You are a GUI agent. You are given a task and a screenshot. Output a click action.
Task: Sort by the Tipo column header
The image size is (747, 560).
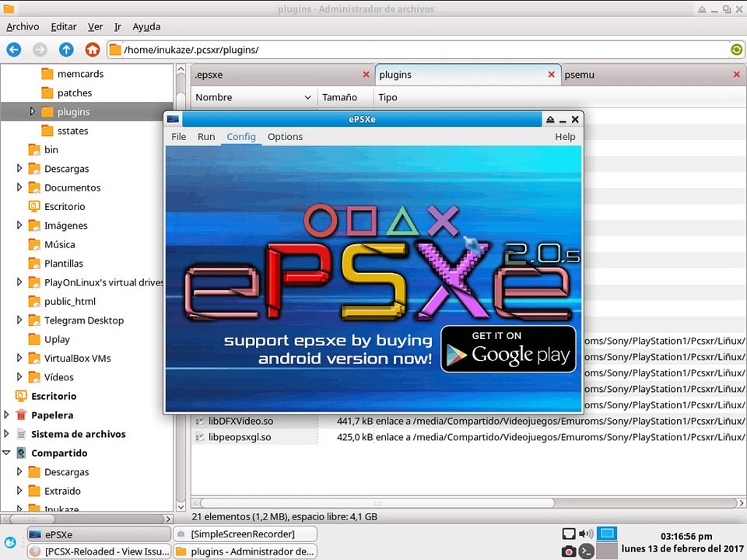pos(559,97)
